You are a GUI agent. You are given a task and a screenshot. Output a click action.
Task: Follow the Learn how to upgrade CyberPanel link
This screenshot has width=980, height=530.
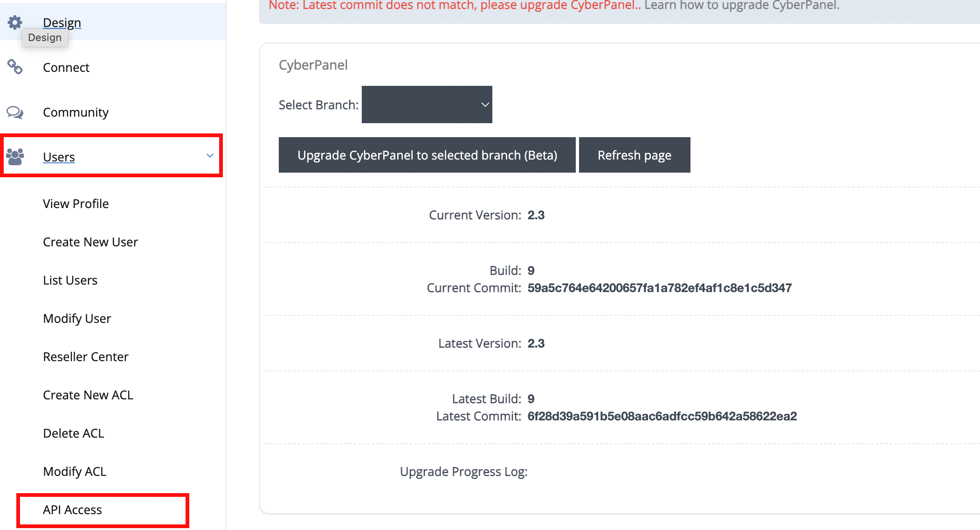point(742,5)
